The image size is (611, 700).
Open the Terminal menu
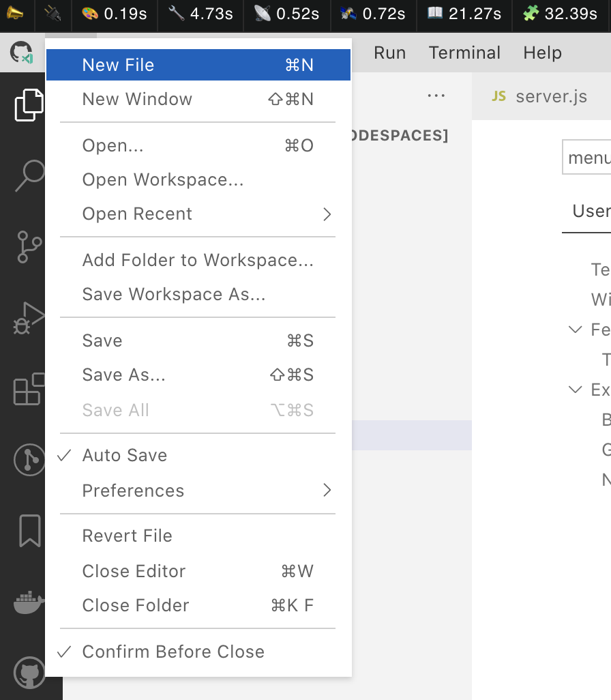[464, 53]
